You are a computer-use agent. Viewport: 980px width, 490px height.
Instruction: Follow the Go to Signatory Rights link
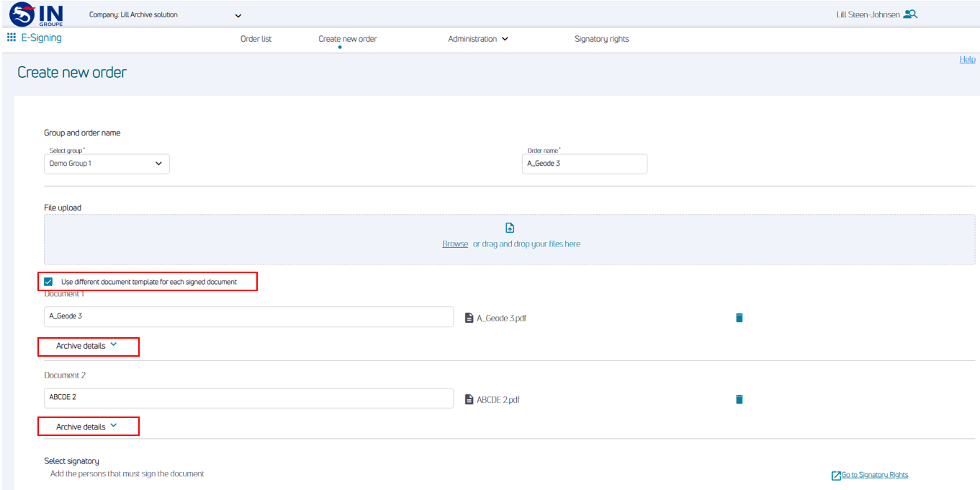coord(873,475)
